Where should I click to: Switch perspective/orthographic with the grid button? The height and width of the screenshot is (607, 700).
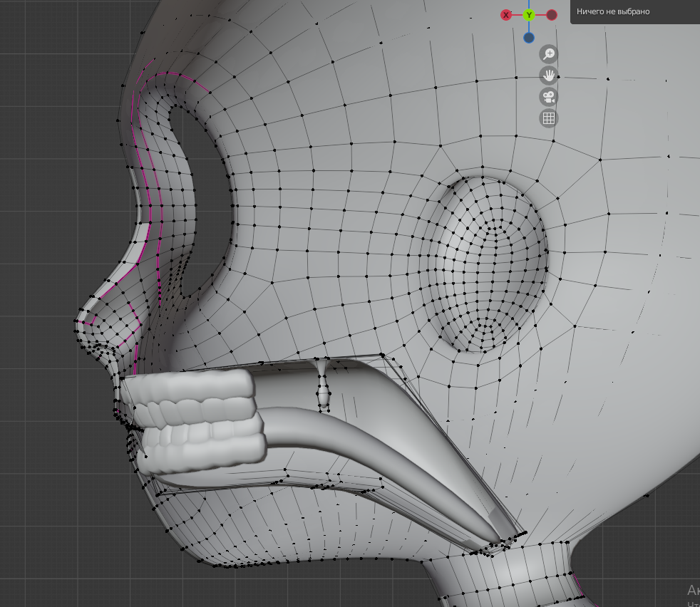click(548, 118)
